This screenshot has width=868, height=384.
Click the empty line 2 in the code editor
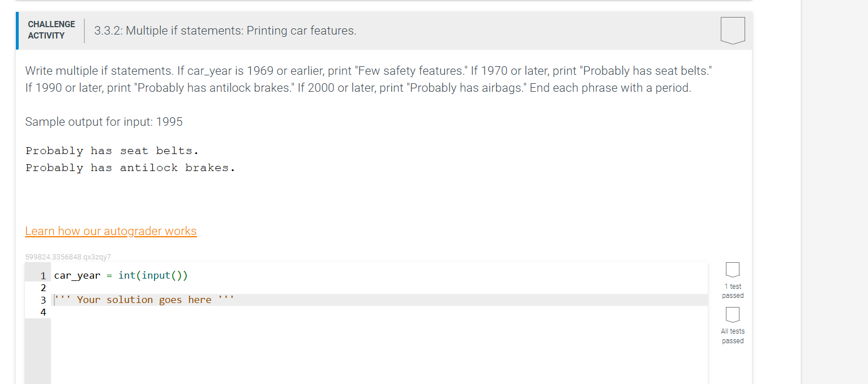click(113, 288)
